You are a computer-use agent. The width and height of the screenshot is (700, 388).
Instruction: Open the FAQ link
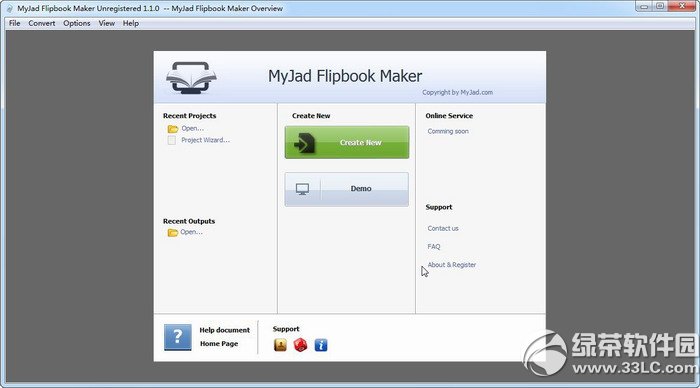click(x=433, y=246)
